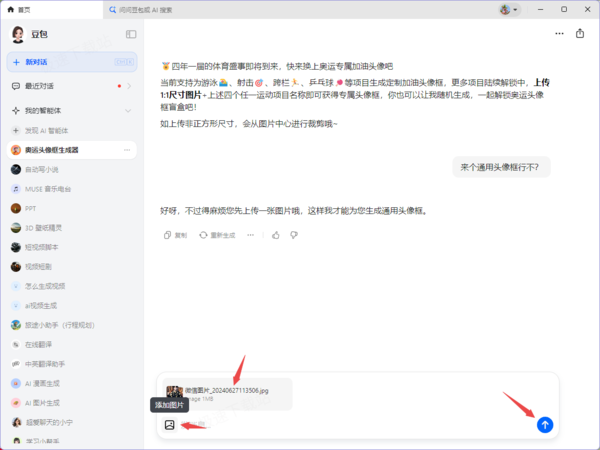Click the 问问豆包或 AI 搜索 tab
Viewport: 600px width, 450px height.
coord(141,10)
